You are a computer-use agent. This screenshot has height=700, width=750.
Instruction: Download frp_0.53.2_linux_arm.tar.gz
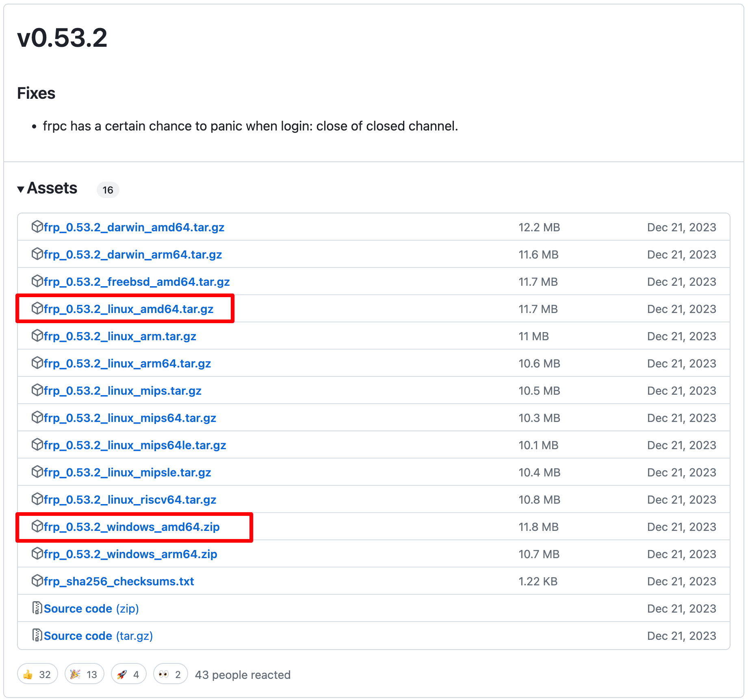point(120,337)
